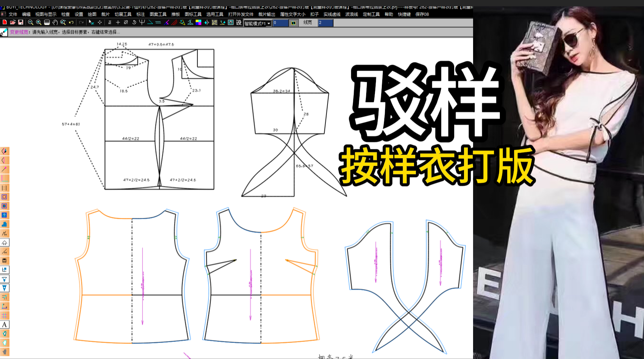Click the undo arrow icon
Screen dimensions: 644x359
click(x=71, y=22)
